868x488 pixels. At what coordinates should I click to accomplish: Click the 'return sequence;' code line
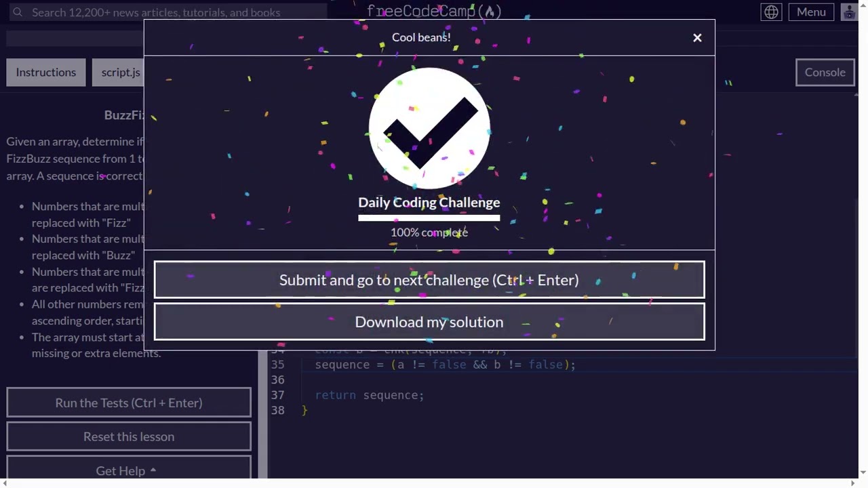370,395
